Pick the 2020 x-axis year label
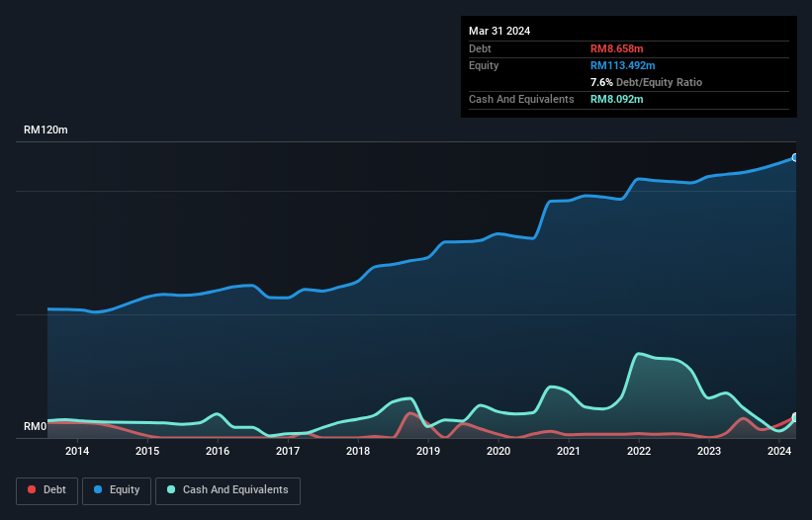Screen dimensions: 812x520 tap(498, 452)
